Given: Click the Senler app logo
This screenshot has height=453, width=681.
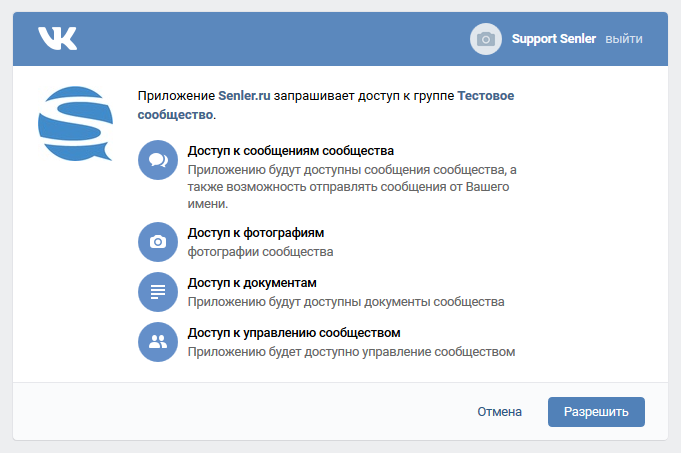Looking at the screenshot, I should tap(75, 125).
